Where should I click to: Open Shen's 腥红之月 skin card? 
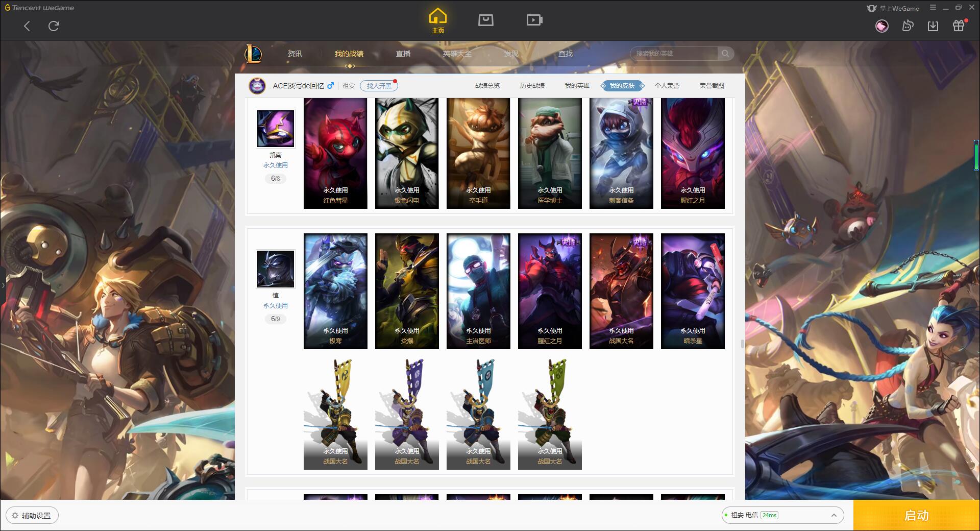pyautogui.click(x=550, y=291)
